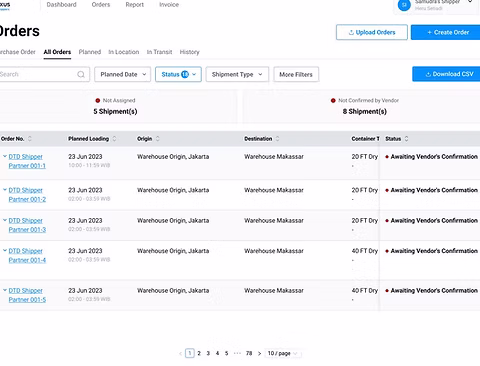
Task: Open order link DTD Shipper Partner 001-5
Action: click(x=27, y=295)
